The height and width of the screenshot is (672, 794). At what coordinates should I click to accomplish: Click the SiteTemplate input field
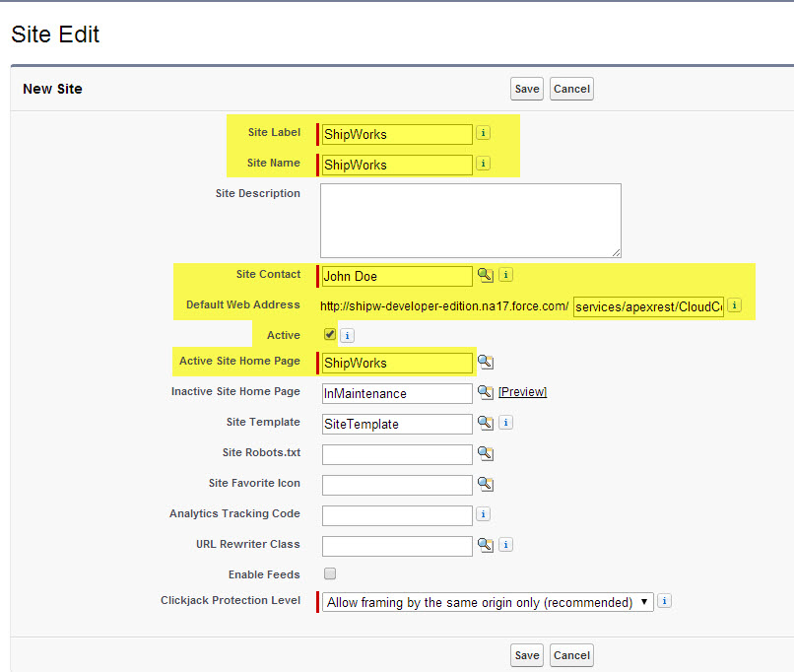(x=397, y=424)
